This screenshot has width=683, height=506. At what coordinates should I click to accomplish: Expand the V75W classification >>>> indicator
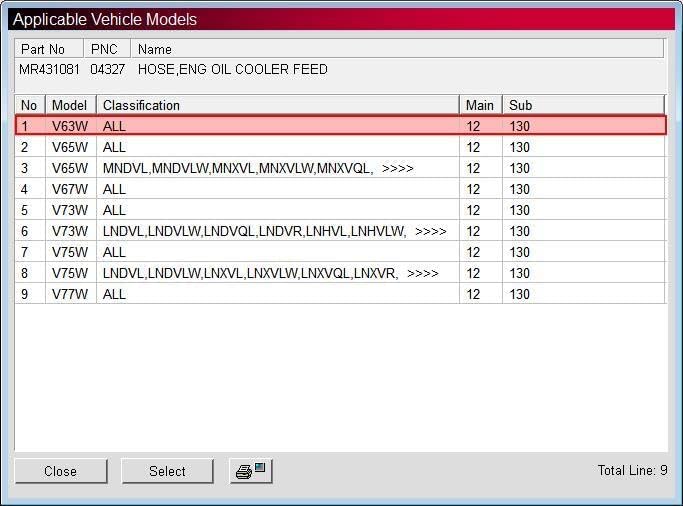(423, 273)
